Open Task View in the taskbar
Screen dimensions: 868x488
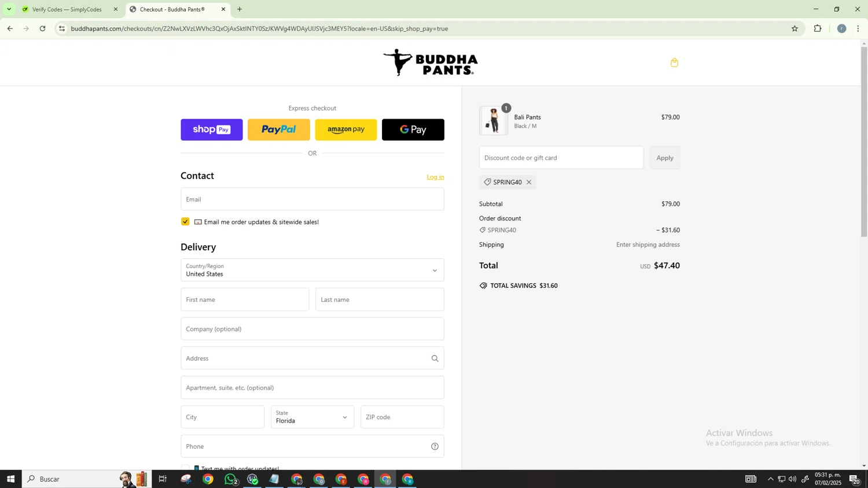[x=163, y=479]
